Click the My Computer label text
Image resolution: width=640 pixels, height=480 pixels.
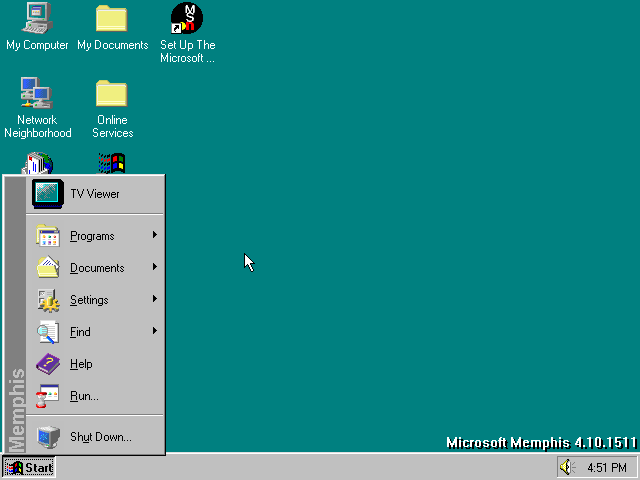click(x=37, y=45)
